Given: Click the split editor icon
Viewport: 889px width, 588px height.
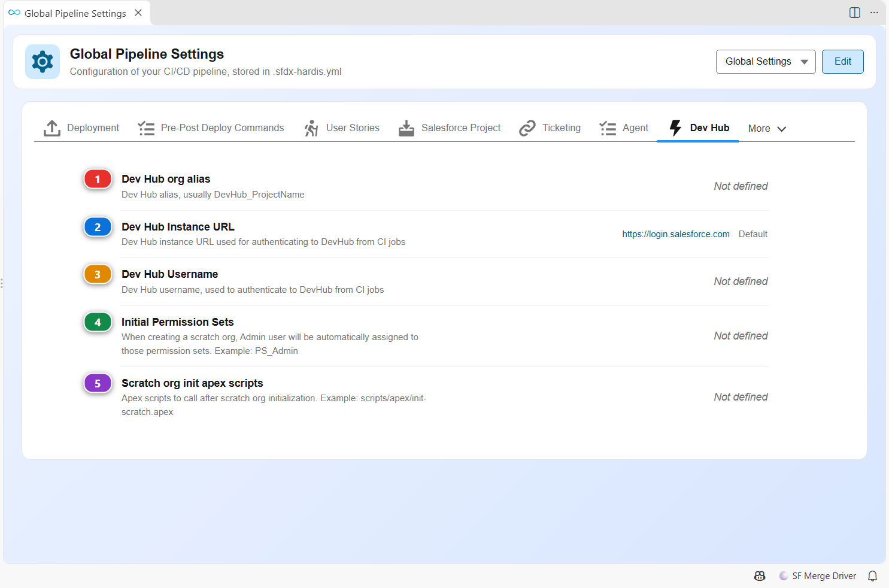Looking at the screenshot, I should click(855, 13).
